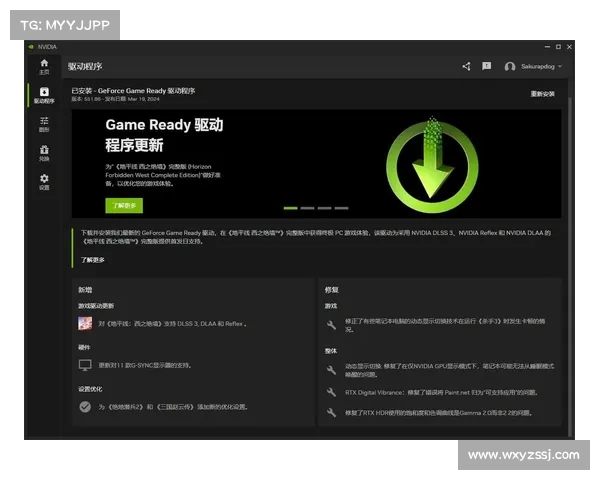The height and width of the screenshot is (480, 600).
Task: Switch to the third banner carousel indicator
Action: point(325,208)
